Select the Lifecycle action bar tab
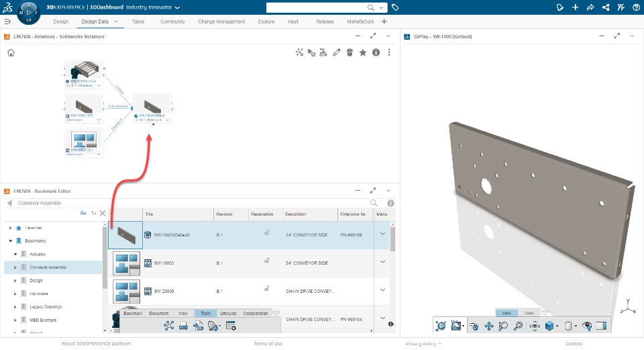This screenshot has height=350, width=644. (228, 314)
